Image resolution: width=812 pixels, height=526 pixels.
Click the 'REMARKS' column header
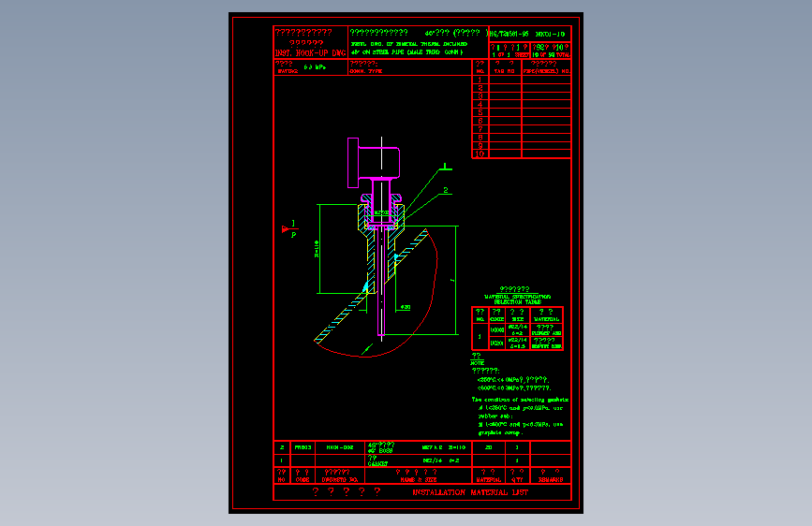click(x=551, y=480)
